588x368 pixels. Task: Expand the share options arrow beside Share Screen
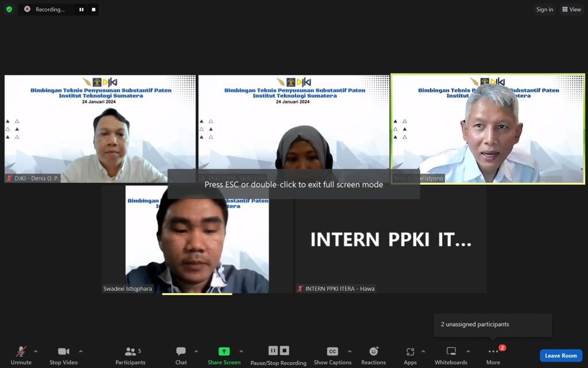click(241, 351)
